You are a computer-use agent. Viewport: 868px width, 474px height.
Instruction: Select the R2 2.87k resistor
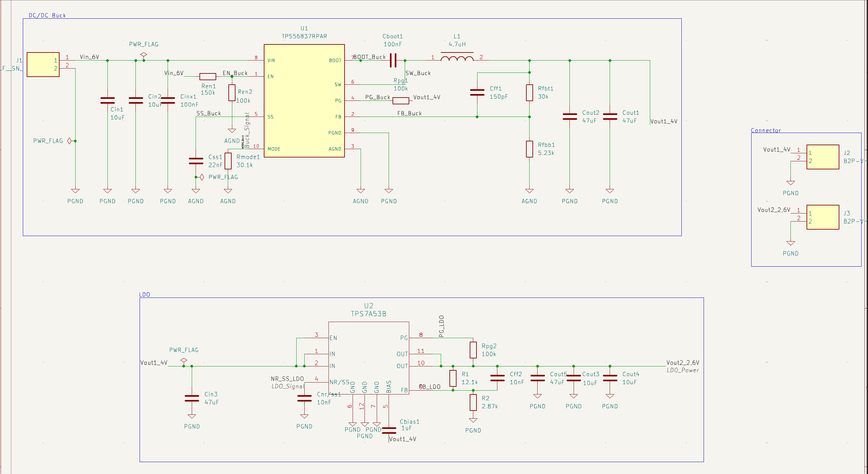[473, 402]
